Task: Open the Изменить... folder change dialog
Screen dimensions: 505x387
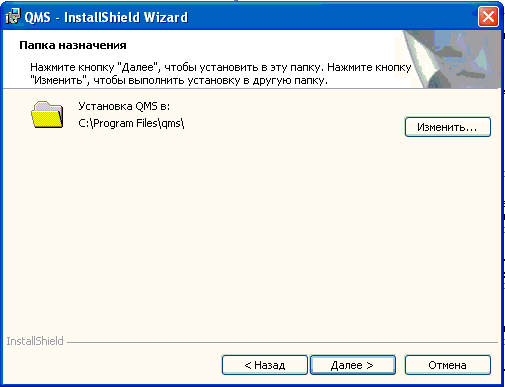Action: [448, 127]
